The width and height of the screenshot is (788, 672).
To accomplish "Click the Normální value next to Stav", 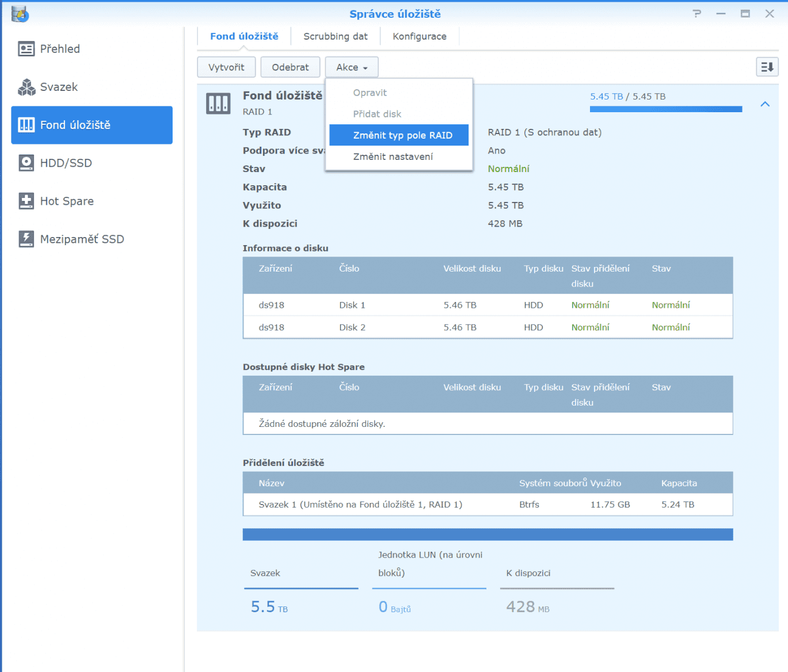I will [x=508, y=169].
